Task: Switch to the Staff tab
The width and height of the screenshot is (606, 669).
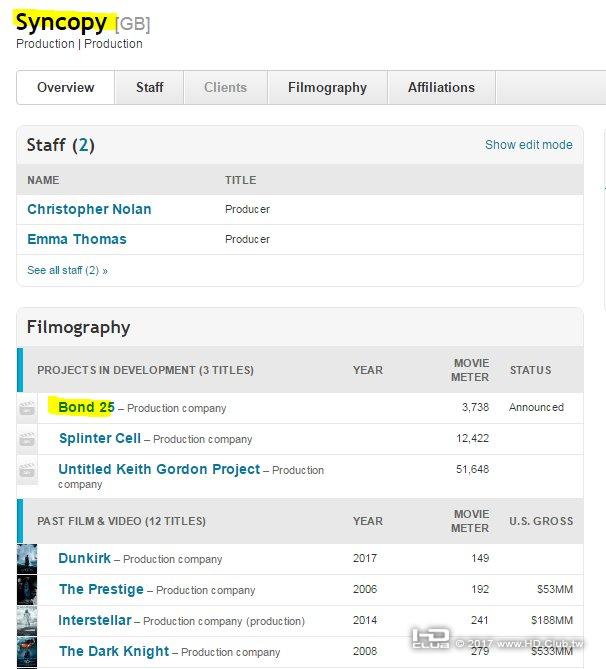Action: pos(150,87)
